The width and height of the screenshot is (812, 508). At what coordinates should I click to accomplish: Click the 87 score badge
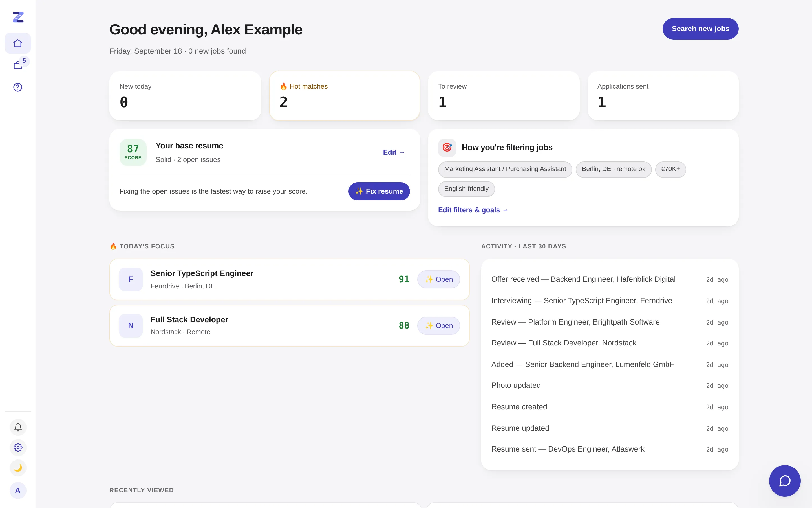(133, 152)
